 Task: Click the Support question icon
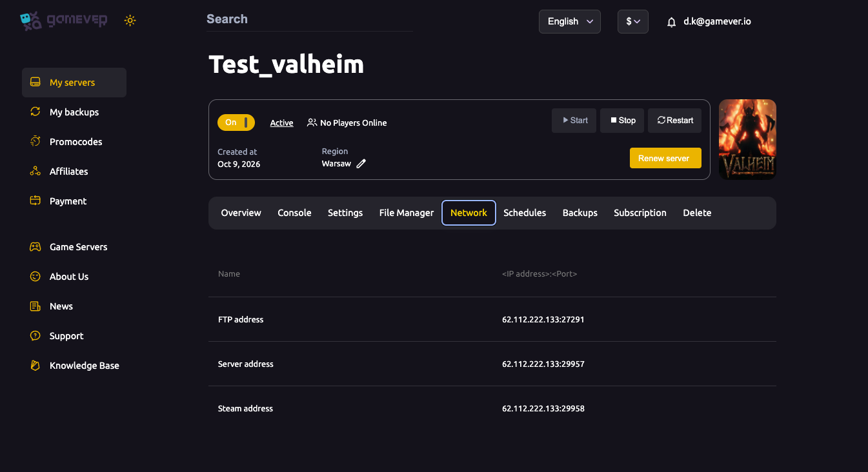tap(35, 336)
